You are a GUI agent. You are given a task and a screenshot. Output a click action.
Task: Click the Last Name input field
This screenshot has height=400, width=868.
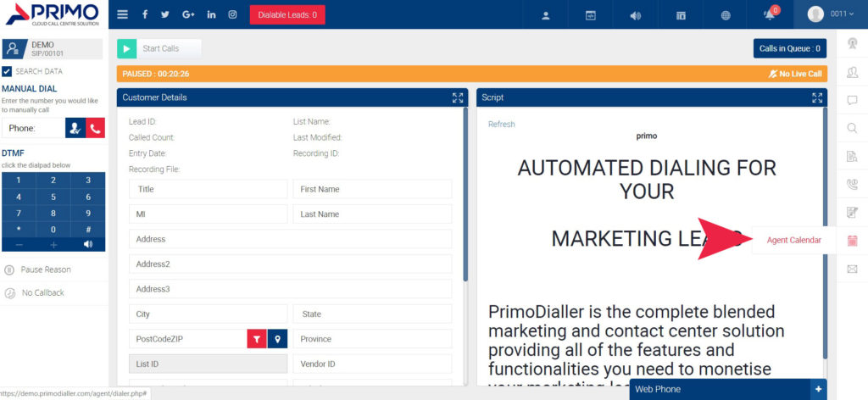pyautogui.click(x=373, y=214)
